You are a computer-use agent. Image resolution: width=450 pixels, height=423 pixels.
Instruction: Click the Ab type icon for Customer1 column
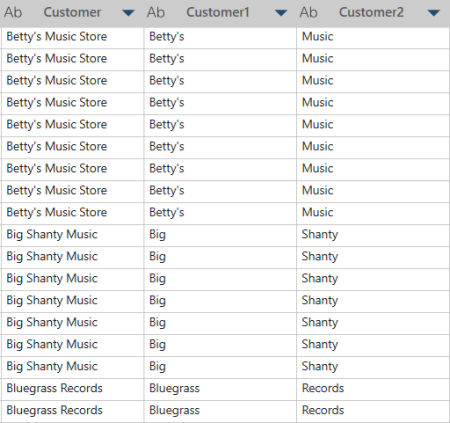point(156,13)
